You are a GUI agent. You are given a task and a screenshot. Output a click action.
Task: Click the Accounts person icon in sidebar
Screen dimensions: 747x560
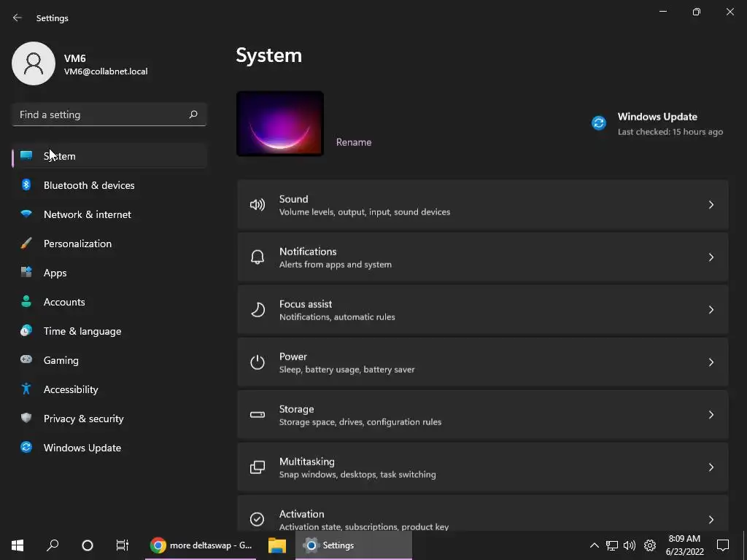pos(26,301)
